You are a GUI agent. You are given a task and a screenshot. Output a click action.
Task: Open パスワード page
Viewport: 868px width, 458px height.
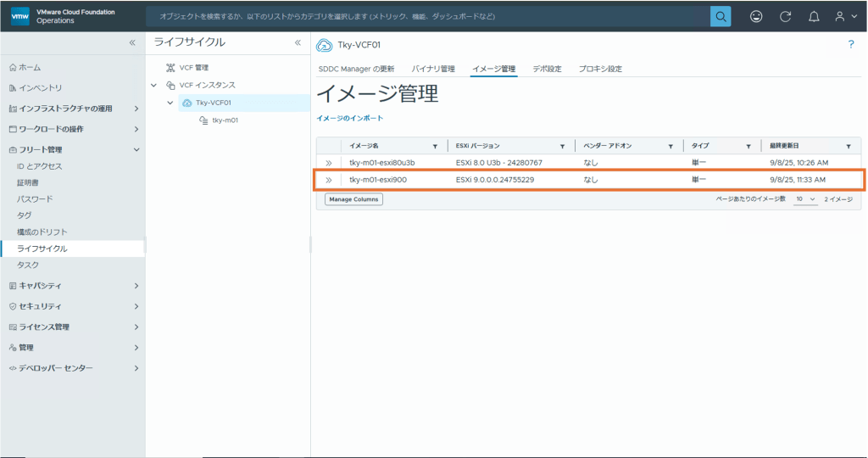[x=35, y=198]
